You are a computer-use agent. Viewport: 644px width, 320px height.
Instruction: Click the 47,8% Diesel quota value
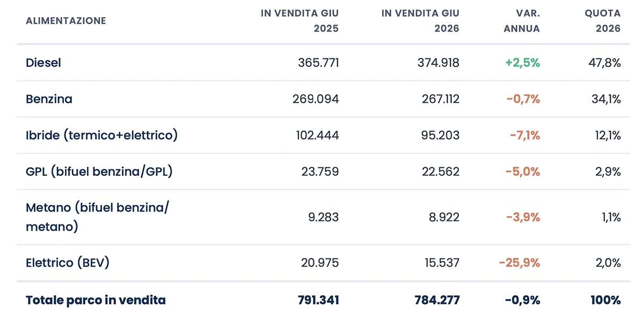tap(605, 63)
